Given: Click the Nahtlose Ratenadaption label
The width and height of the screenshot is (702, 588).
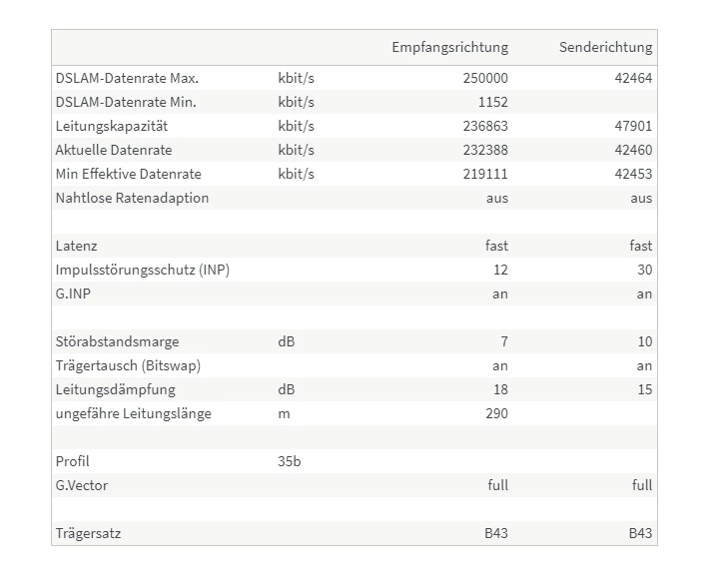Looking at the screenshot, I should [x=132, y=198].
